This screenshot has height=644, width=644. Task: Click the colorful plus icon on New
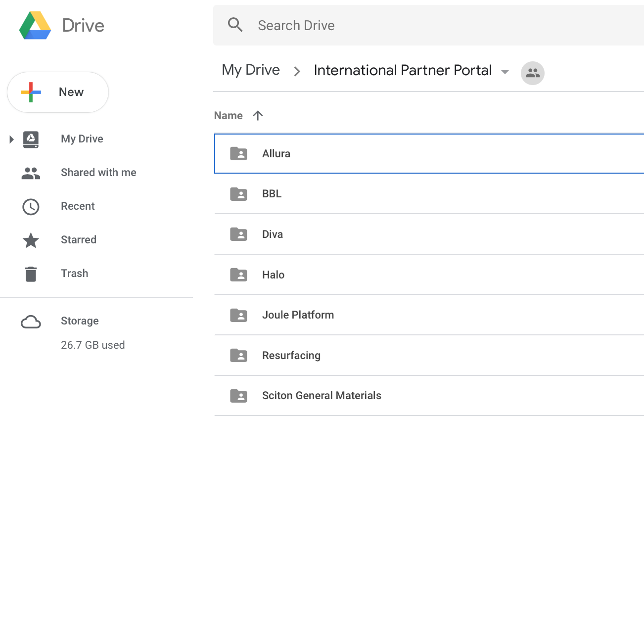click(31, 92)
